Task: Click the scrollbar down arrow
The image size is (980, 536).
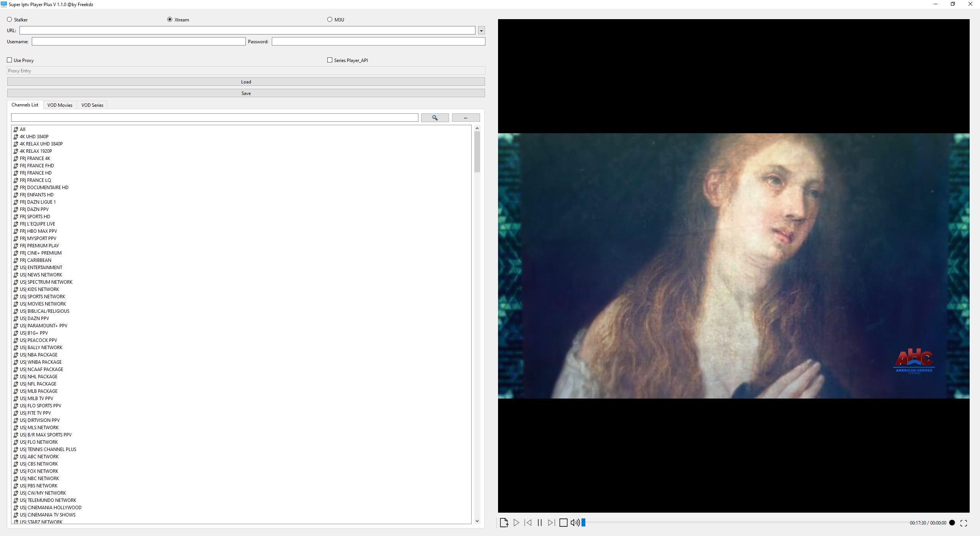Action: click(477, 521)
